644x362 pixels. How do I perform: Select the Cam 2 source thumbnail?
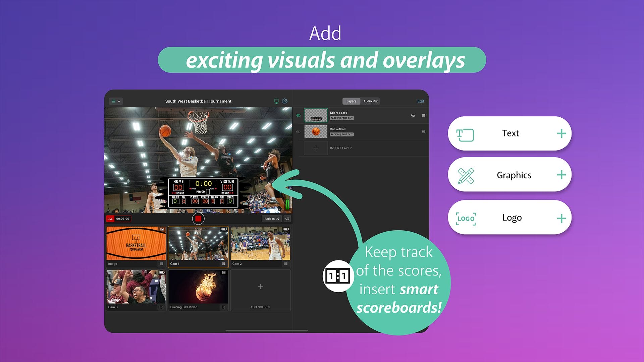260,244
